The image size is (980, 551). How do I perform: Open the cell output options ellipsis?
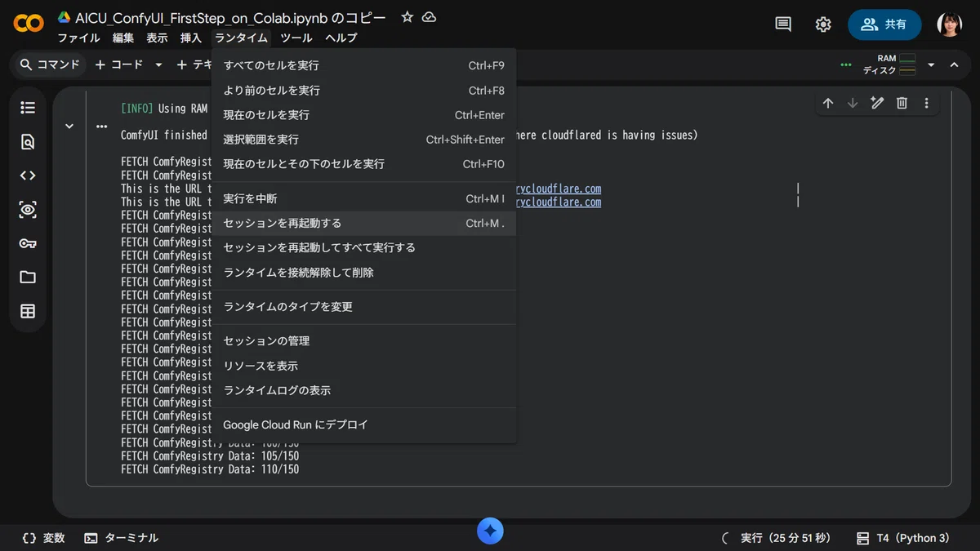(x=101, y=127)
